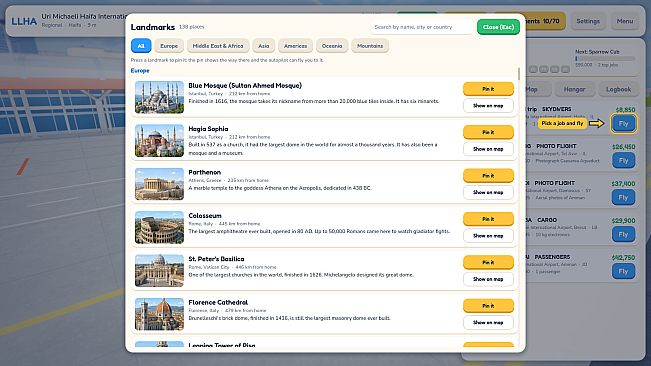Show Colosseum on map
Screen dimensions: 651x366
click(x=488, y=236)
